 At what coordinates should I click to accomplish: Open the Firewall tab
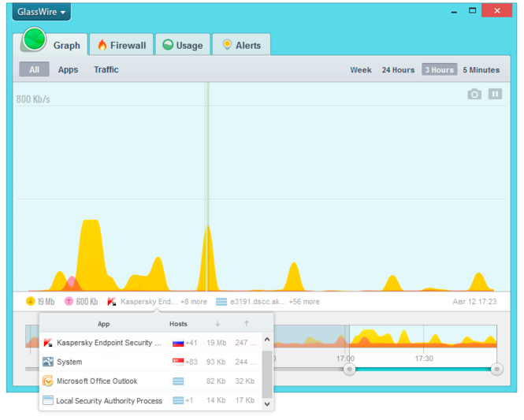tap(121, 45)
